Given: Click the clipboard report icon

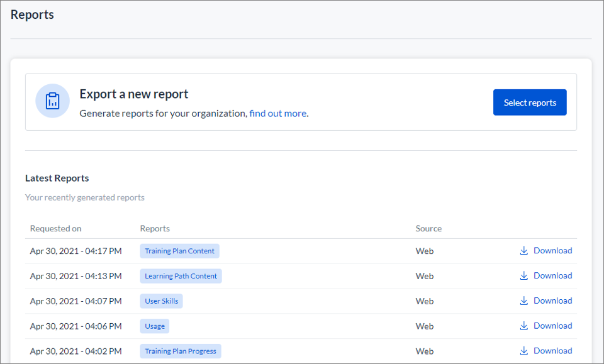Looking at the screenshot, I should tap(52, 101).
